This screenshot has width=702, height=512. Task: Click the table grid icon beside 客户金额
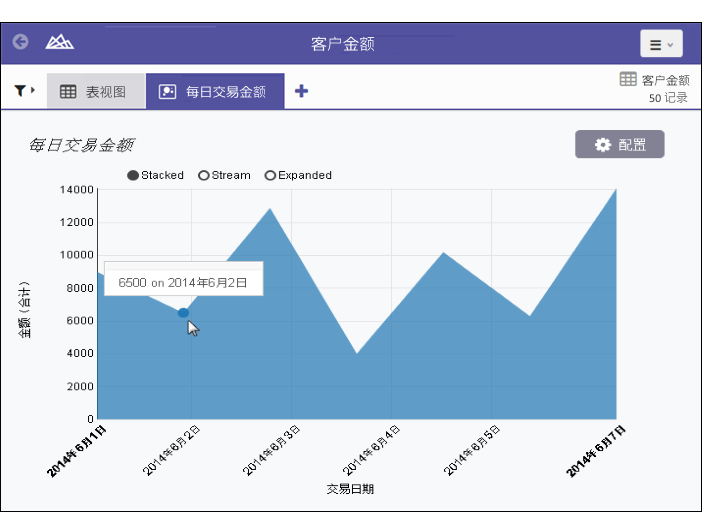pos(628,79)
